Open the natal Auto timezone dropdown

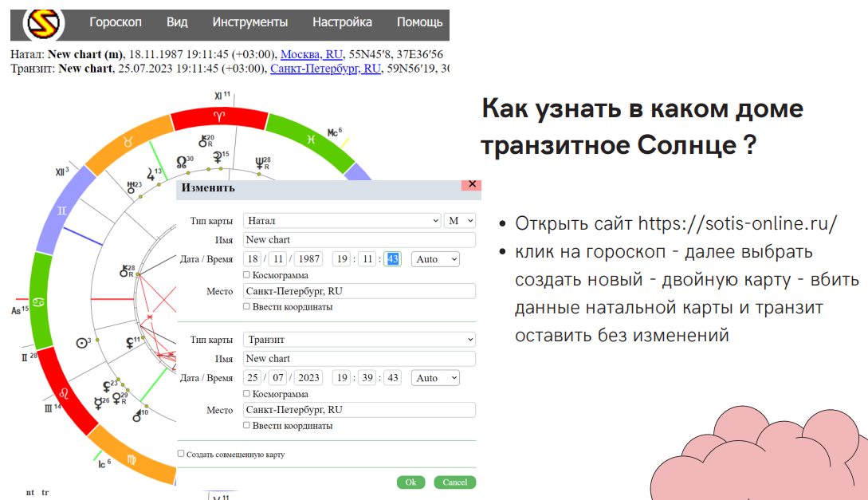pos(435,259)
